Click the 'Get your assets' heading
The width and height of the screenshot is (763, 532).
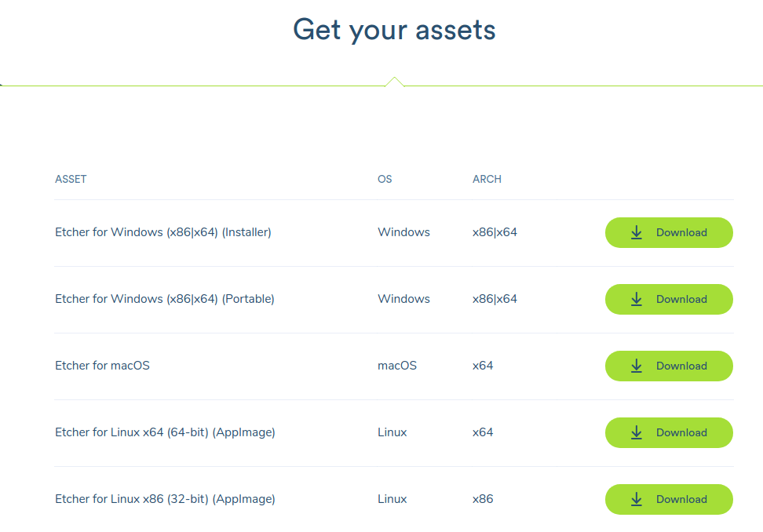(394, 30)
